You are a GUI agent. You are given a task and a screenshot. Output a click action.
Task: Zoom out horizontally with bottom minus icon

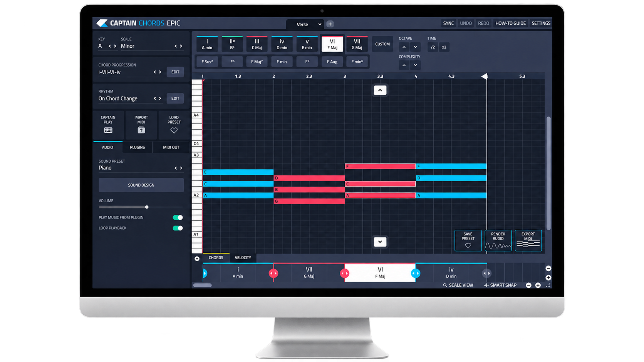528,285
